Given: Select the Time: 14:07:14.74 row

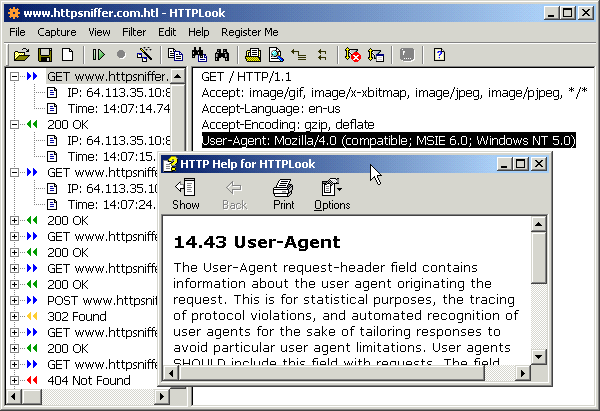Looking at the screenshot, I should click(x=119, y=109).
